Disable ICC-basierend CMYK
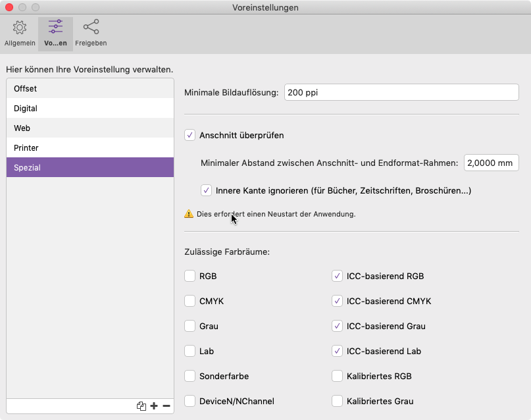 338,302
